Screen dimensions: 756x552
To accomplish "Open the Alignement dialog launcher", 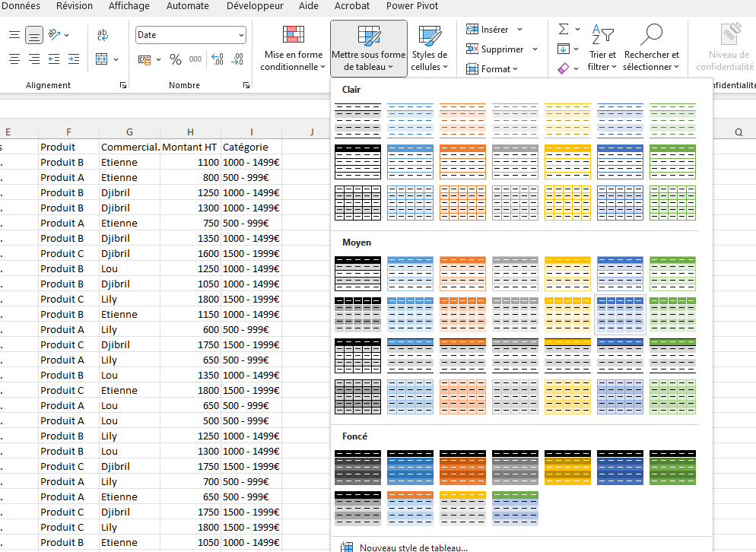I will pos(123,85).
